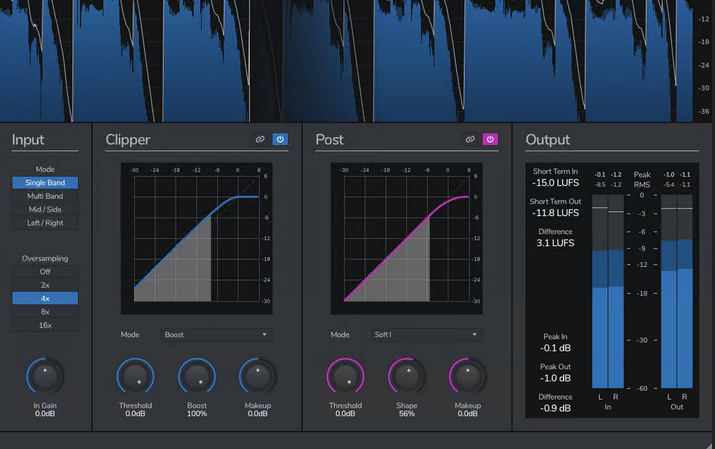Click the waveform display at top

pos(340,60)
